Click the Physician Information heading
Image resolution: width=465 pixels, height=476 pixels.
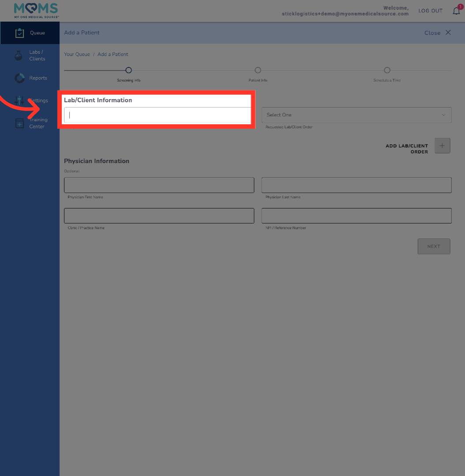coord(97,161)
